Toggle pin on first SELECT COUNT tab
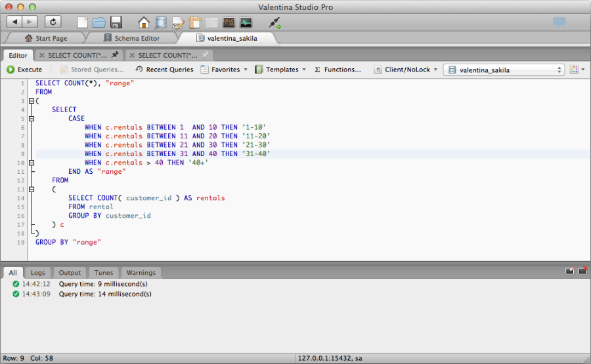The image size is (591, 364). click(x=115, y=55)
